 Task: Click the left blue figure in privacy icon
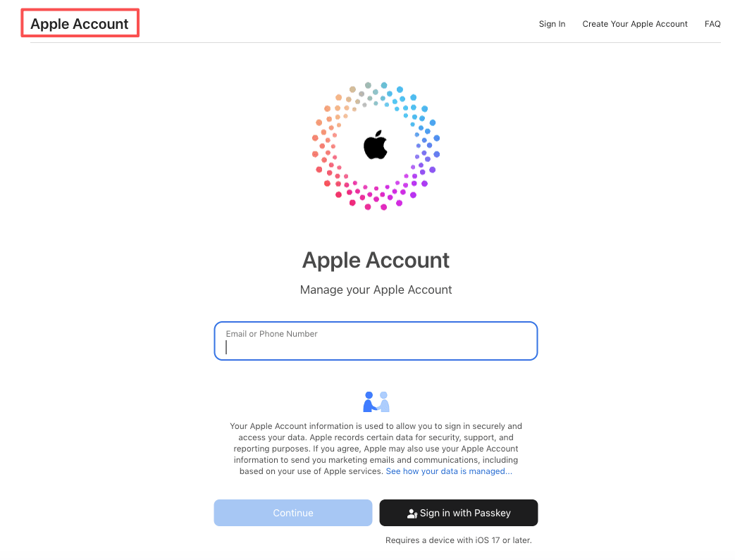[369, 402]
